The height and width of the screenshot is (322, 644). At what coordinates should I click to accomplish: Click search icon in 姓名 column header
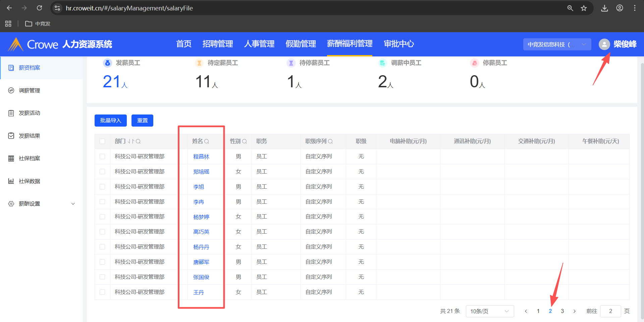point(207,141)
